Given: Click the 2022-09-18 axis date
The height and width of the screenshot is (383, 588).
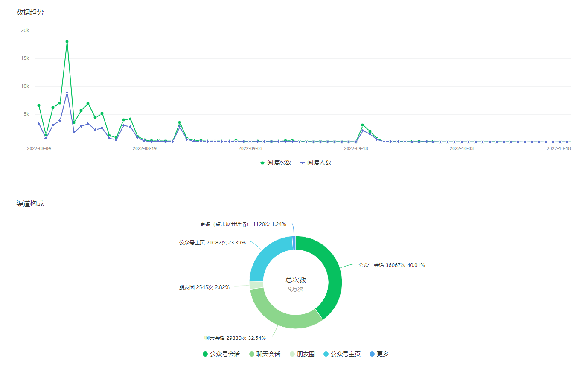Looking at the screenshot, I should (356, 148).
